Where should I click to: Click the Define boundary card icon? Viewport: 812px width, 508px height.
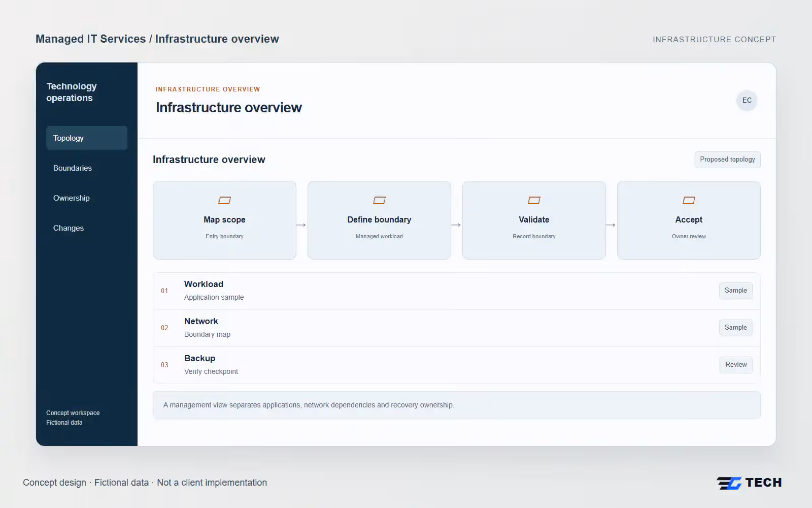(x=379, y=201)
